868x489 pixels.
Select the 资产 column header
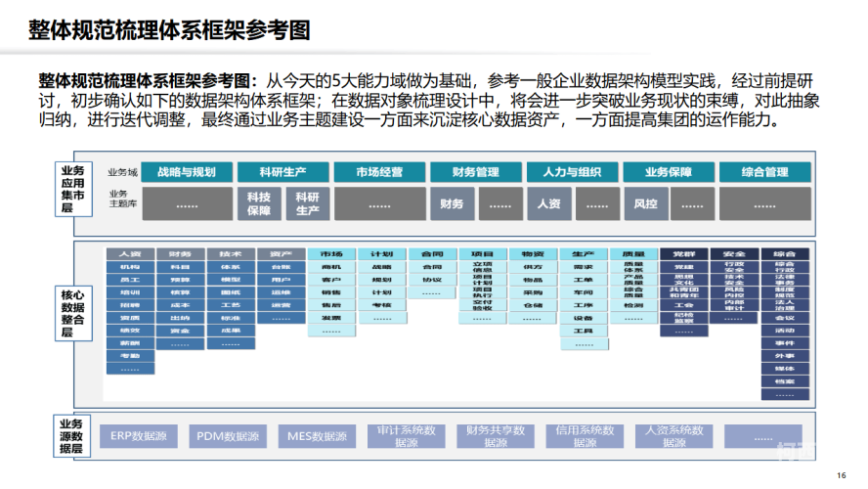[282, 254]
